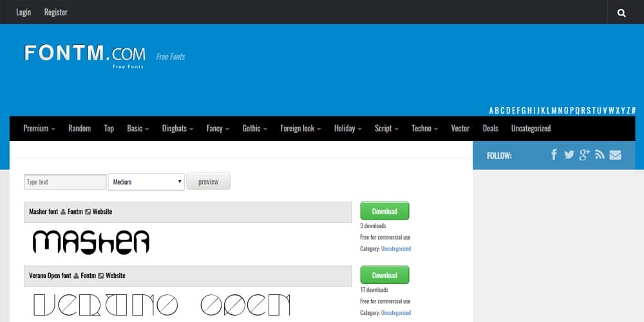Click the FONTM.COM logo
The height and width of the screenshot is (322, 644).
tap(84, 57)
